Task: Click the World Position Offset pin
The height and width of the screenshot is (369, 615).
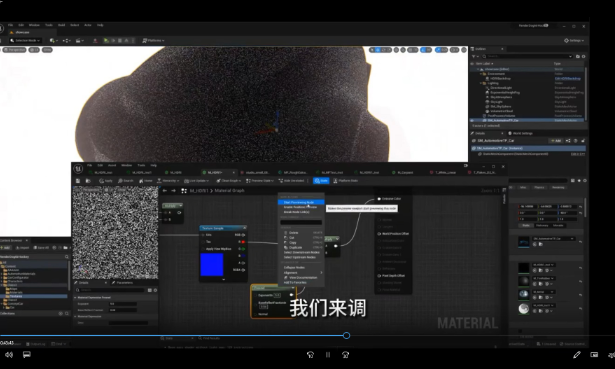Action: [379, 234]
